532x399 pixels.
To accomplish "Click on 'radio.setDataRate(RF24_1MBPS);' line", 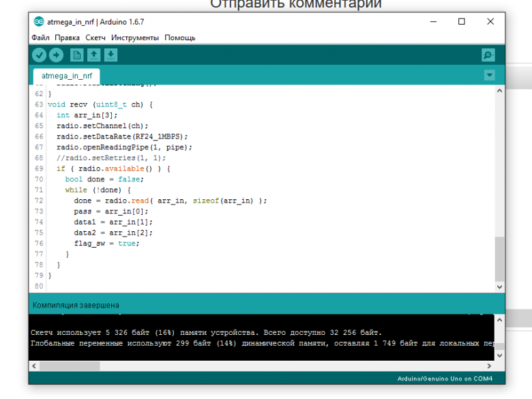I will 122,136.
